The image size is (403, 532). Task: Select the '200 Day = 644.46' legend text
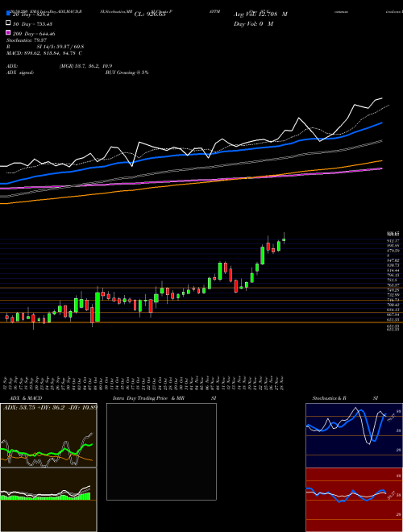click(34, 34)
